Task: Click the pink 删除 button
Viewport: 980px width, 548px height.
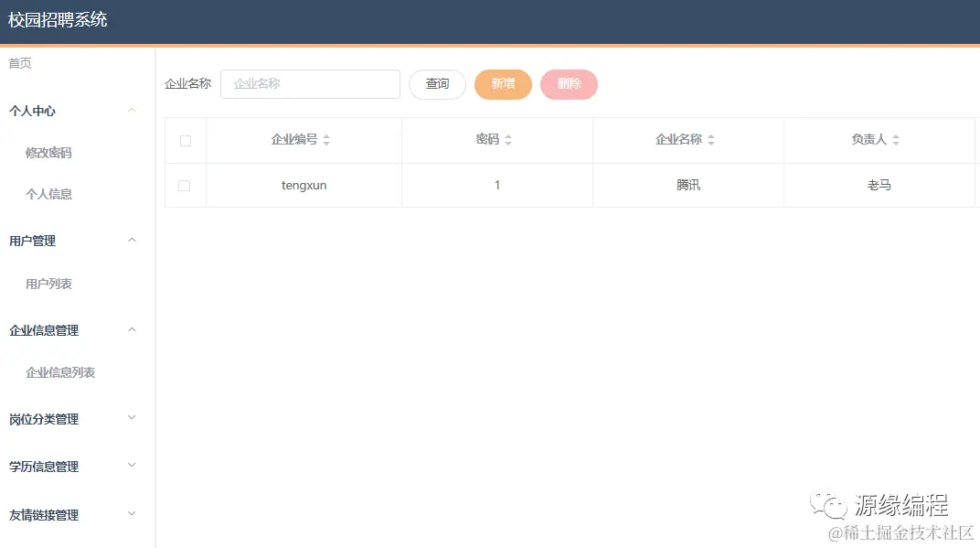Action: (569, 84)
